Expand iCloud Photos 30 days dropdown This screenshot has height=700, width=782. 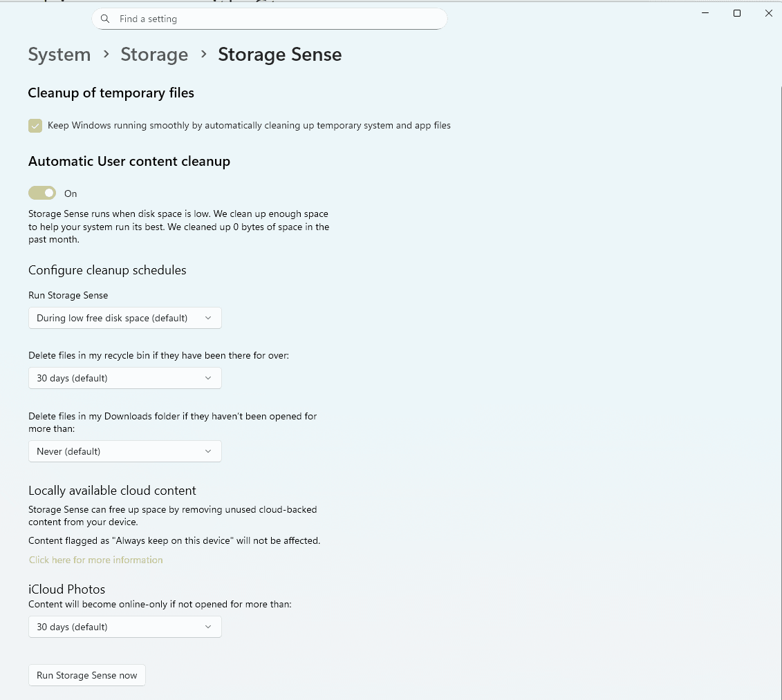pos(124,627)
